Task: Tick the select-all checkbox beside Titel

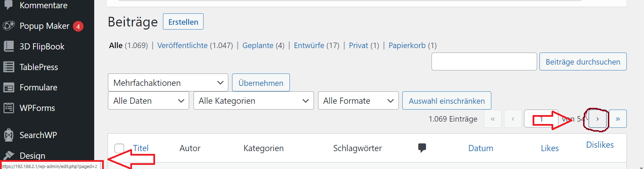Action: [119, 148]
